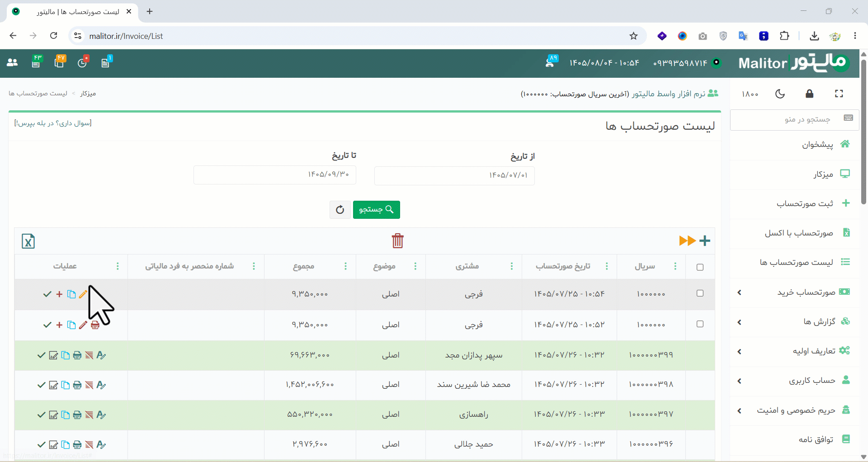The height and width of the screenshot is (462, 868).
Task: Enter fullscreen mode via the expand icon
Action: [839, 94]
